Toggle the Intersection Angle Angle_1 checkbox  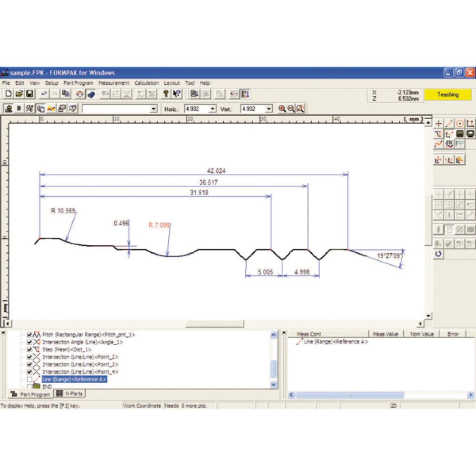[x=30, y=342]
